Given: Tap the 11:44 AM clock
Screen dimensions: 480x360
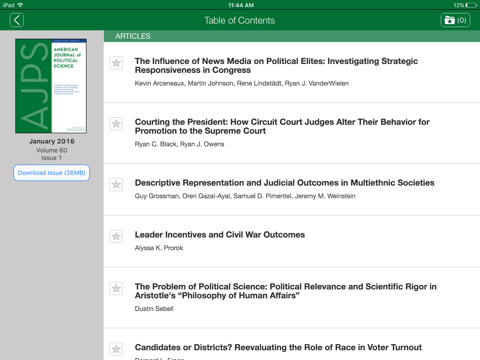Looking at the screenshot, I should tap(241, 5).
